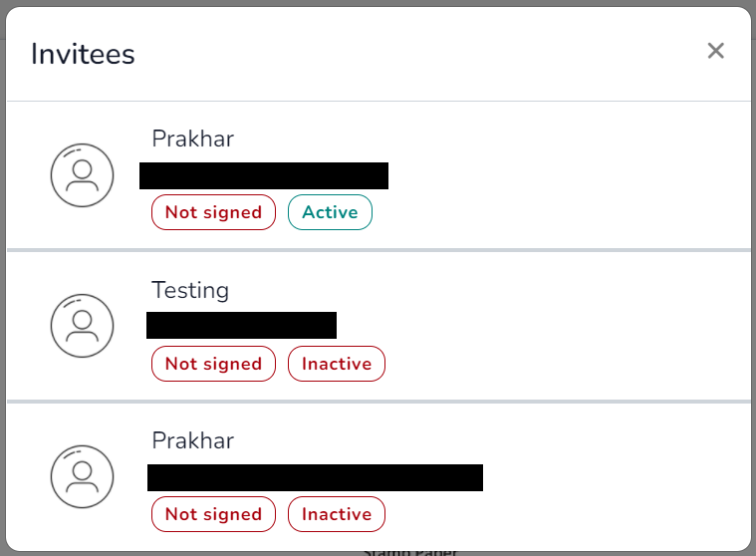Click the redacted email of the active Prakhar

(264, 175)
